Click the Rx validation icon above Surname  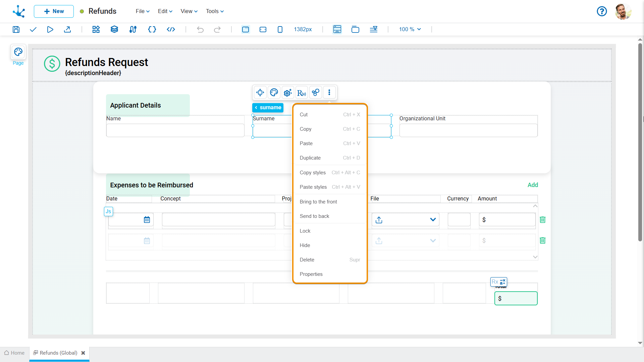(302, 93)
